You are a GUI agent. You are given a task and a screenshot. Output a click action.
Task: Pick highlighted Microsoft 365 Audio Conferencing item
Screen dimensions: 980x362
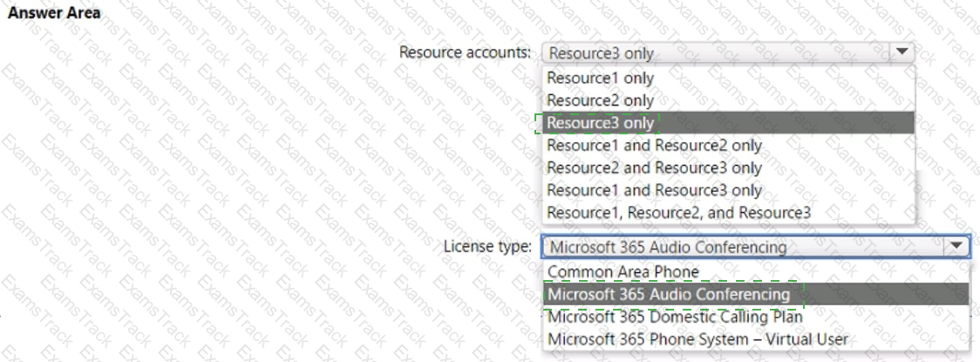click(x=756, y=294)
